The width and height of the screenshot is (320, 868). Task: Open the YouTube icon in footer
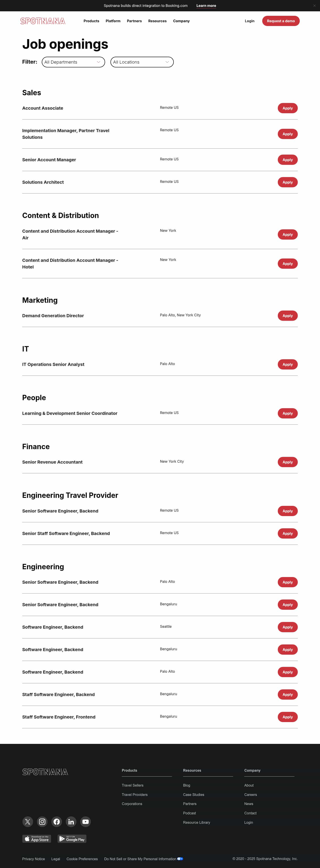coord(86,822)
